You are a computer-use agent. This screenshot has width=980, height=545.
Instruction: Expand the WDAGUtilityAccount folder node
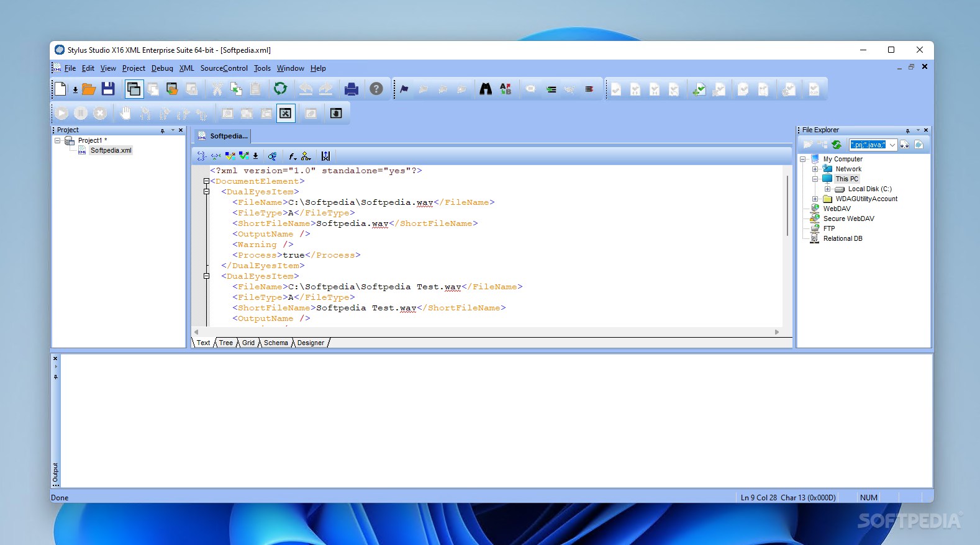tap(815, 199)
